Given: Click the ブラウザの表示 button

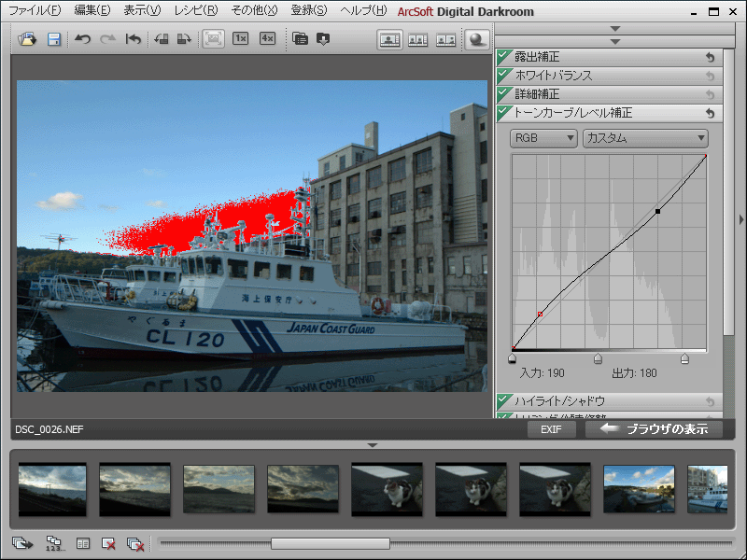Looking at the screenshot, I should pyautogui.click(x=655, y=429).
